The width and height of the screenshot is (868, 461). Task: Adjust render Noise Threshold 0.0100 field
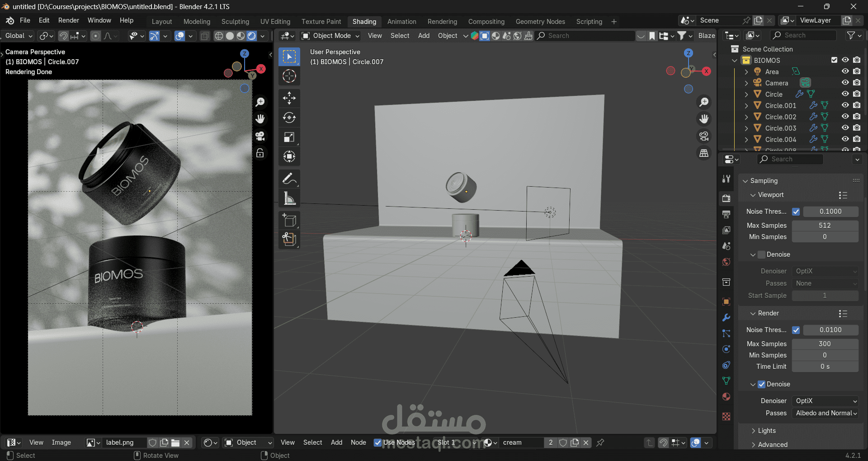[831, 330]
